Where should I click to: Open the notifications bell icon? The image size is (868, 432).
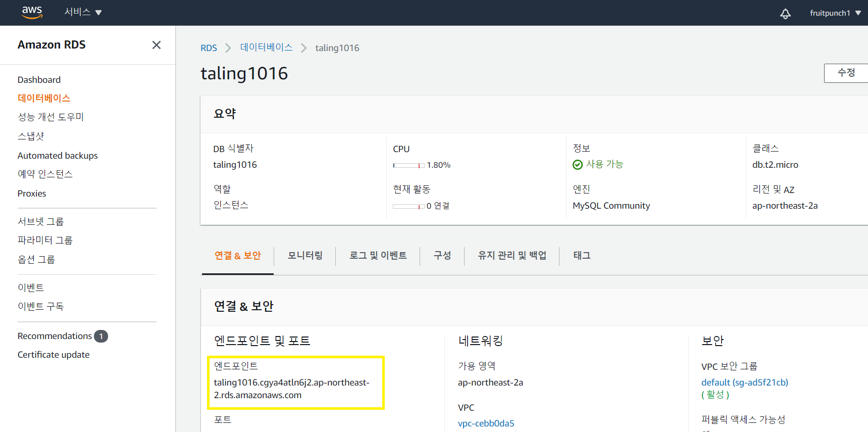point(785,14)
